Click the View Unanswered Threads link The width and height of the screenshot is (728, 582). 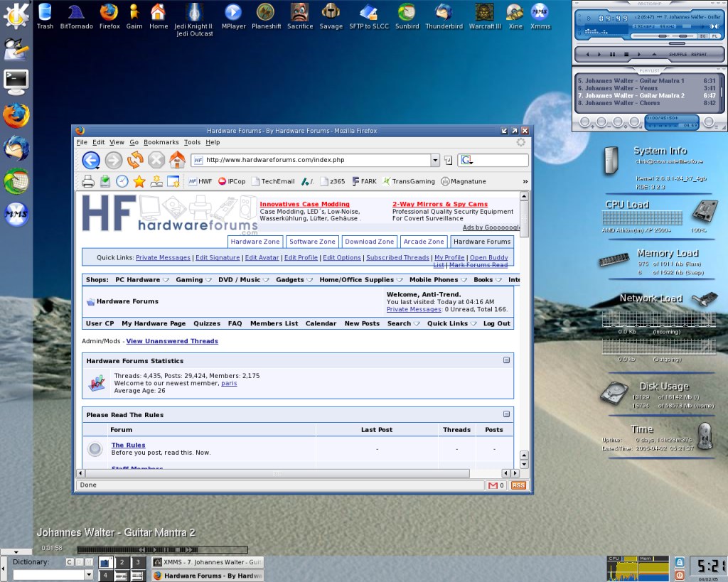172,341
